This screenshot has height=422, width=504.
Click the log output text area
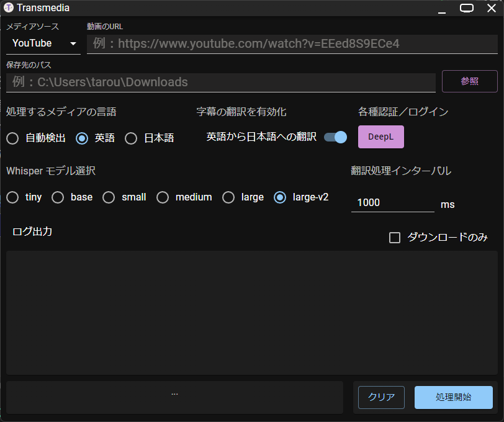click(252, 313)
